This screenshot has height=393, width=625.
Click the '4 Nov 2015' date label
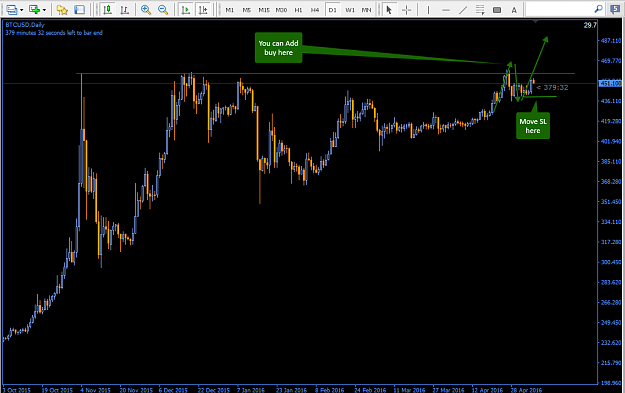95,390
